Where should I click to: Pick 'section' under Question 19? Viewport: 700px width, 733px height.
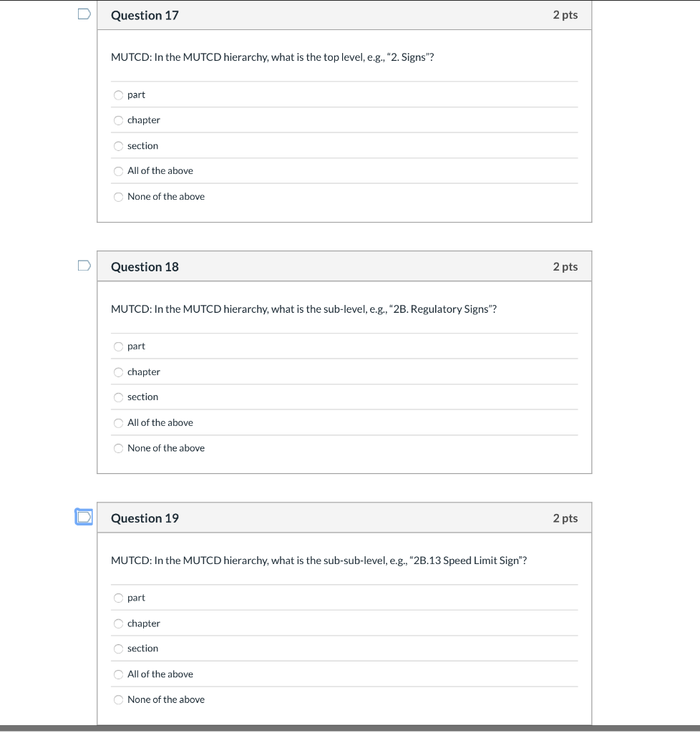coord(119,649)
